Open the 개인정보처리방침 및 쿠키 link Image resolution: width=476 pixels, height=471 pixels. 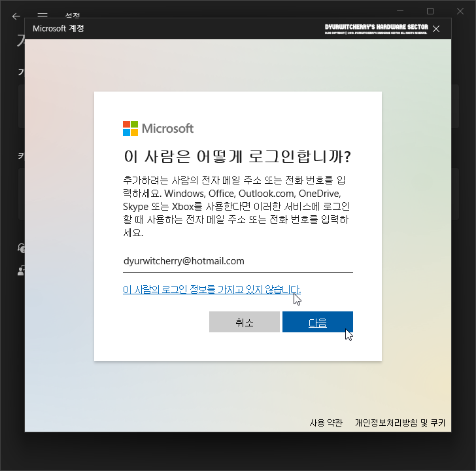pos(400,423)
